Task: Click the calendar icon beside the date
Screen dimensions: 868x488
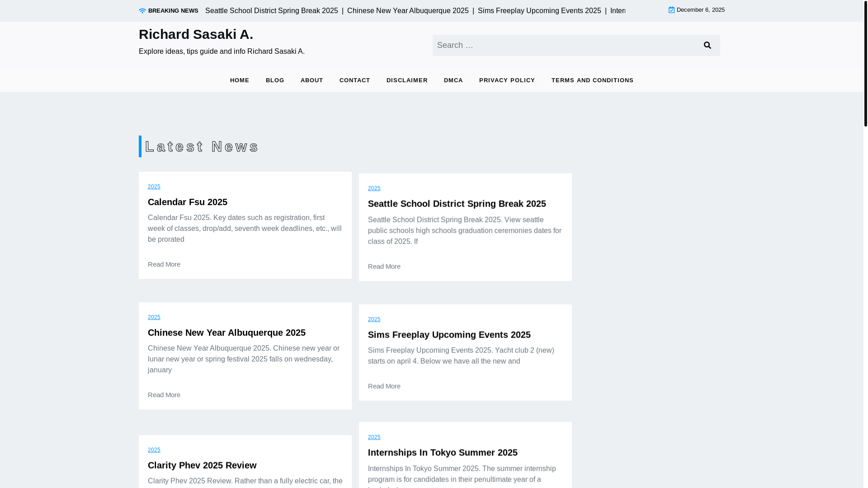Action: click(x=672, y=10)
